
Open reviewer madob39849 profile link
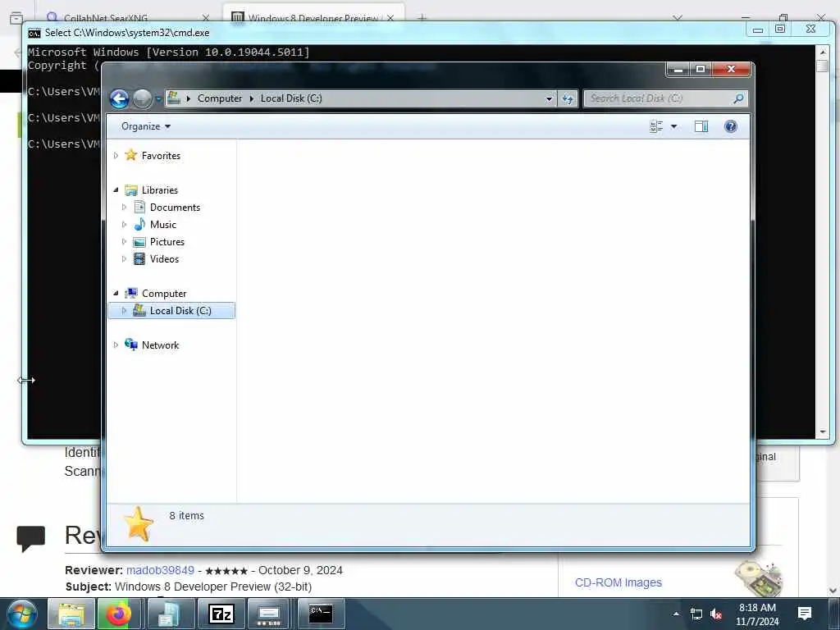[x=160, y=570]
